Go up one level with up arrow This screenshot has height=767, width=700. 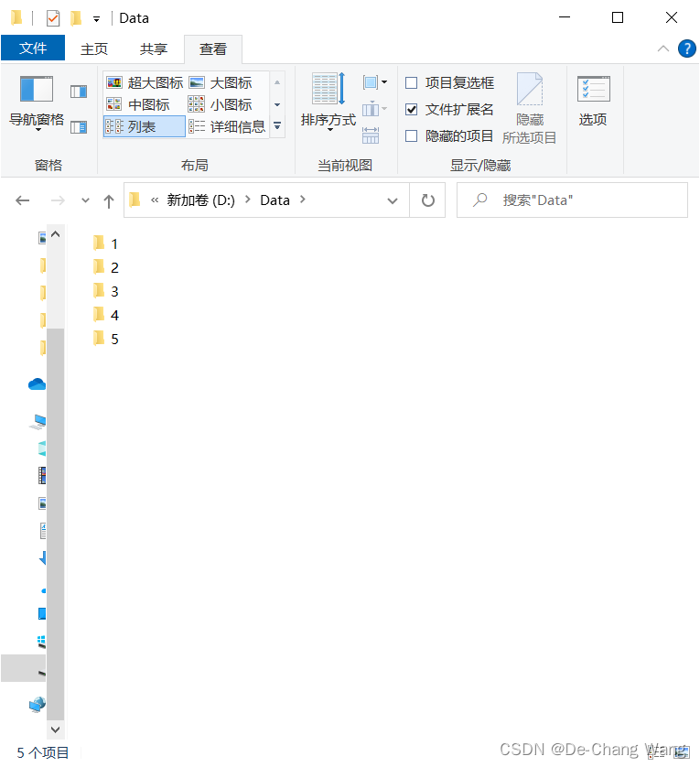click(109, 200)
